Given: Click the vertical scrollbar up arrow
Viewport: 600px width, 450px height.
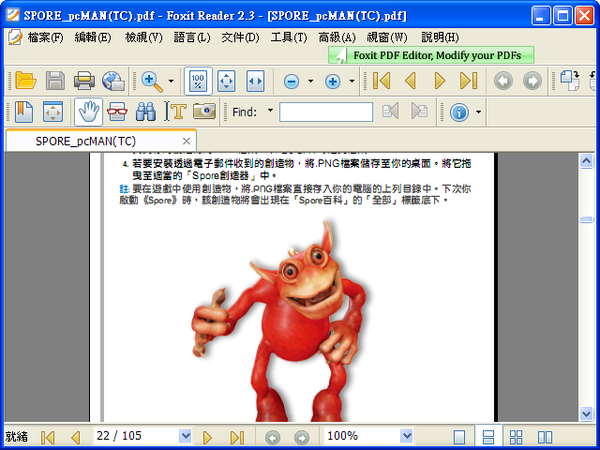Looking at the screenshot, I should (586, 161).
